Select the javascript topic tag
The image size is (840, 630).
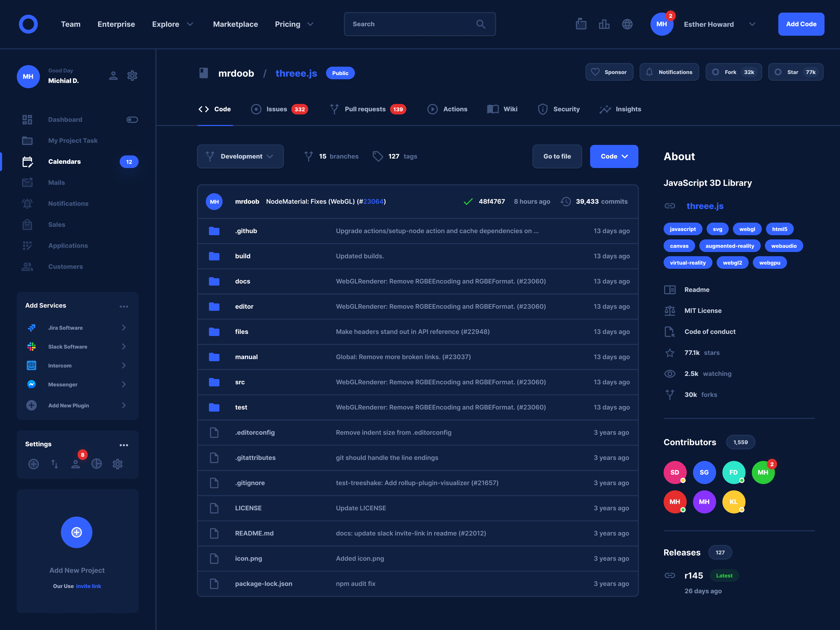[x=682, y=229]
